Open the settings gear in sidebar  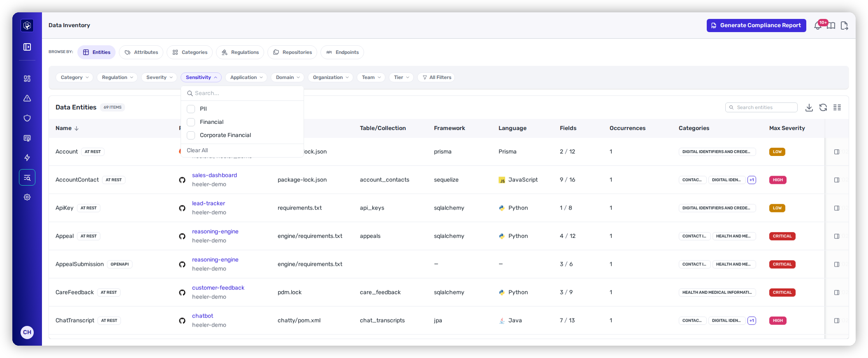pos(27,197)
